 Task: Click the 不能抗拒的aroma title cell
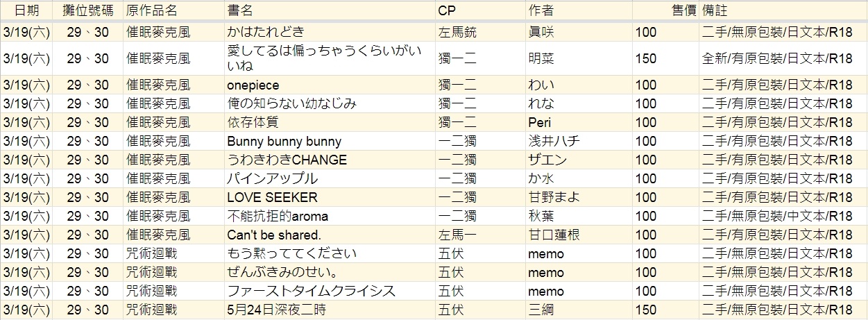click(330, 217)
